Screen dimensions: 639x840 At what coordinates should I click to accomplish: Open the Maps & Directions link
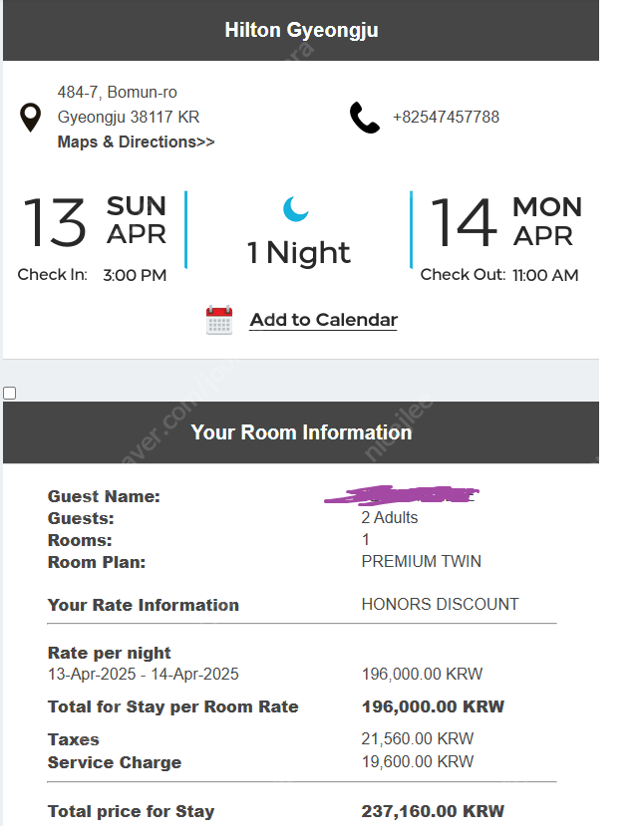pos(137,141)
